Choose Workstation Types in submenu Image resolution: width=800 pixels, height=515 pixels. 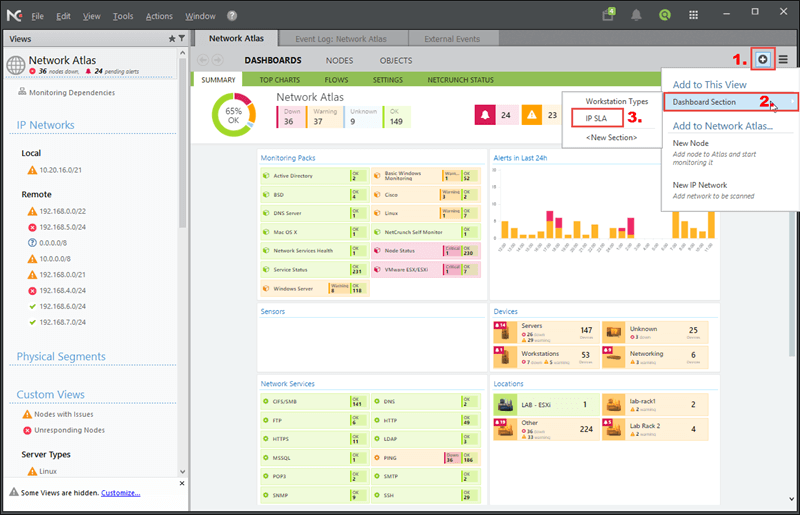tap(616, 102)
